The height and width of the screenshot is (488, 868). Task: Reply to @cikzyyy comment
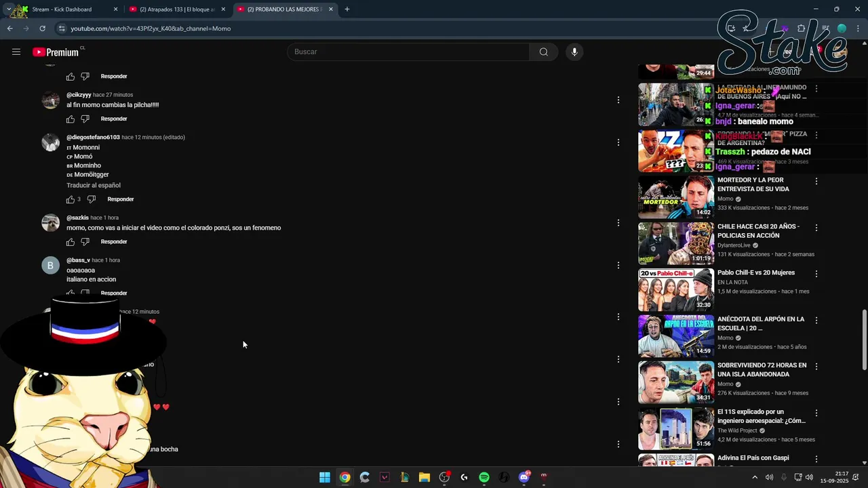point(114,119)
